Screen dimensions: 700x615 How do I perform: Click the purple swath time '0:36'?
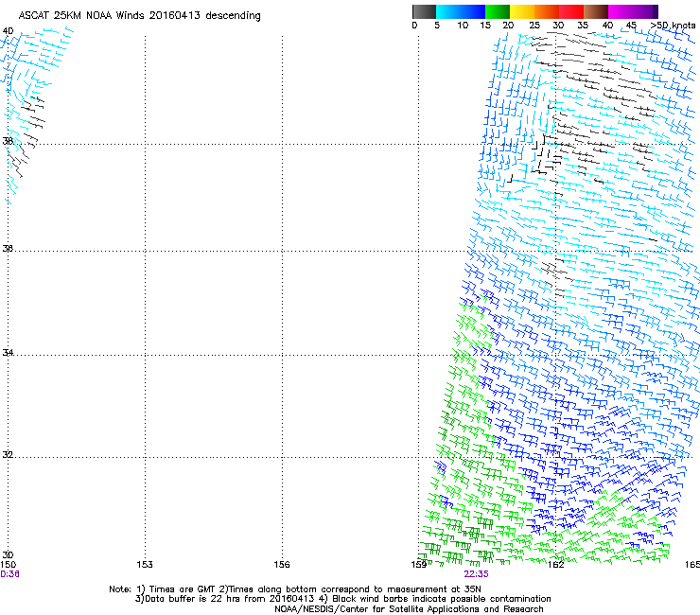click(9, 574)
